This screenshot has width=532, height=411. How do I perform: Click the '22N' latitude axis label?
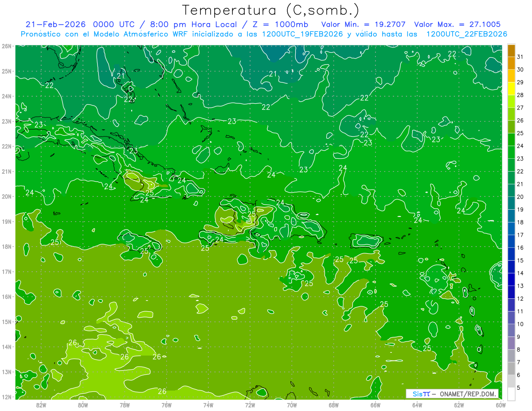(x=7, y=146)
